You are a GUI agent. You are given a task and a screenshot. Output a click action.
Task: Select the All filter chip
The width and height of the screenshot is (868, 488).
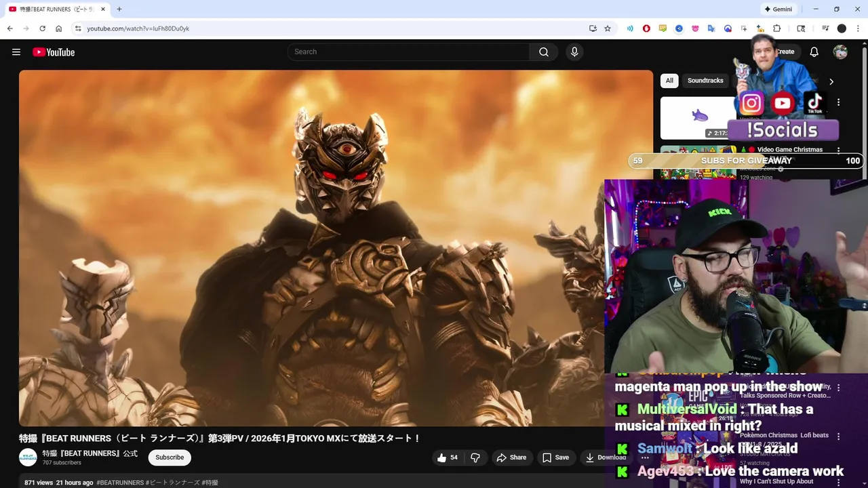pyautogui.click(x=669, y=81)
